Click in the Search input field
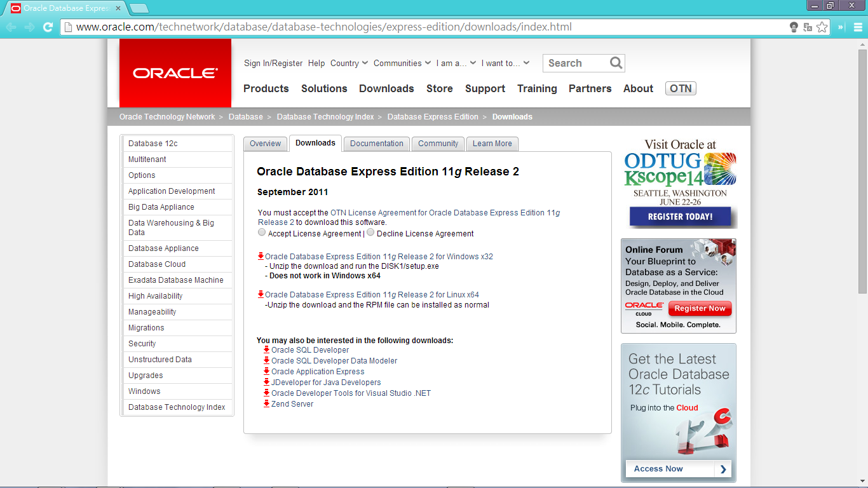The height and width of the screenshot is (488, 868). click(576, 63)
